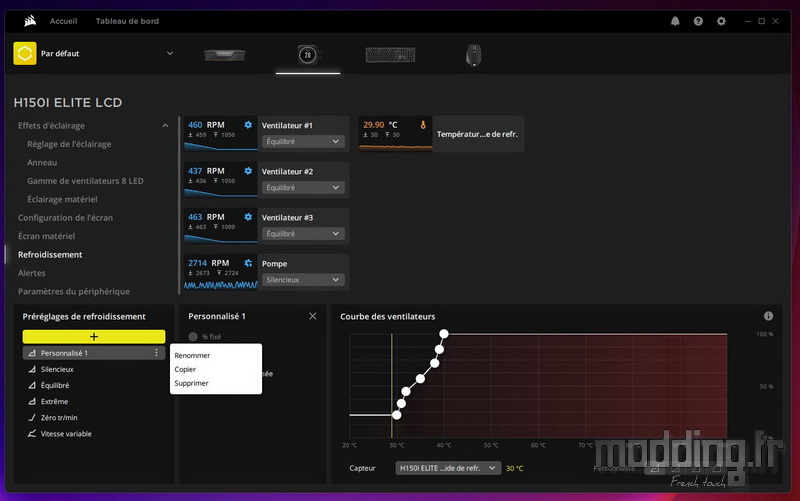
Task: Go to the Tableau de bord tab
Action: (127, 21)
